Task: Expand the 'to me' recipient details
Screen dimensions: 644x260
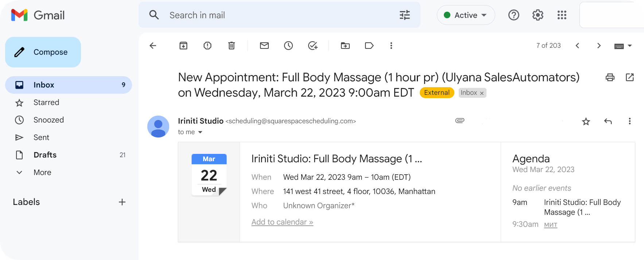Action: click(200, 132)
